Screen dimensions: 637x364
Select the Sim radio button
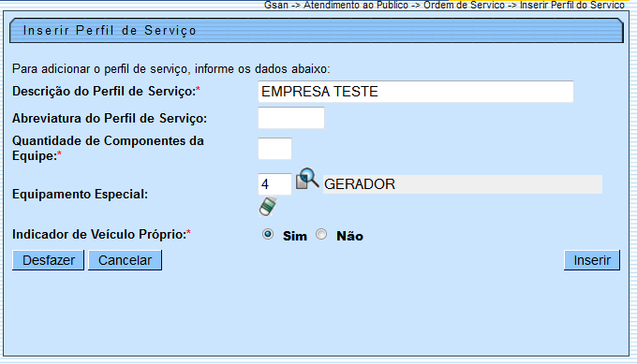pyautogui.click(x=268, y=235)
